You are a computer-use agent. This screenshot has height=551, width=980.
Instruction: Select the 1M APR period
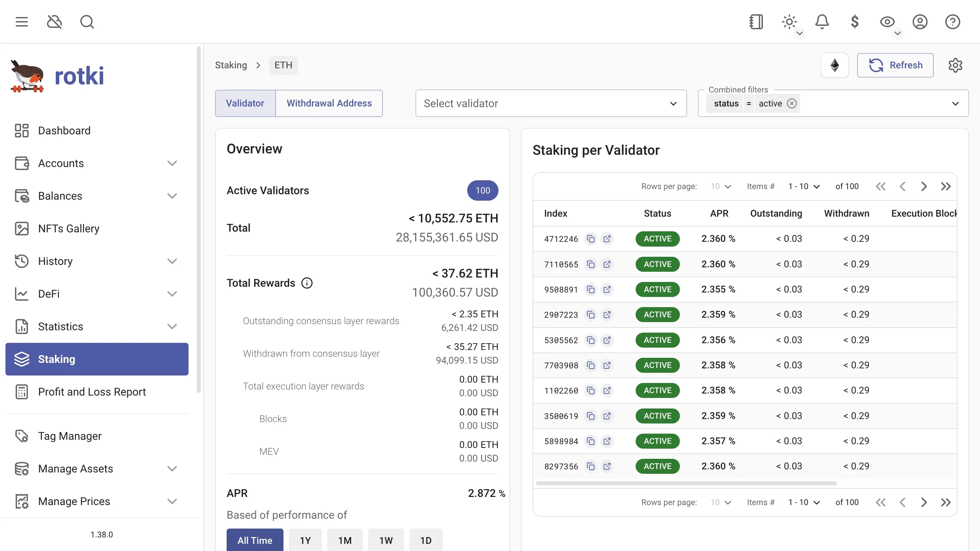pyautogui.click(x=345, y=540)
